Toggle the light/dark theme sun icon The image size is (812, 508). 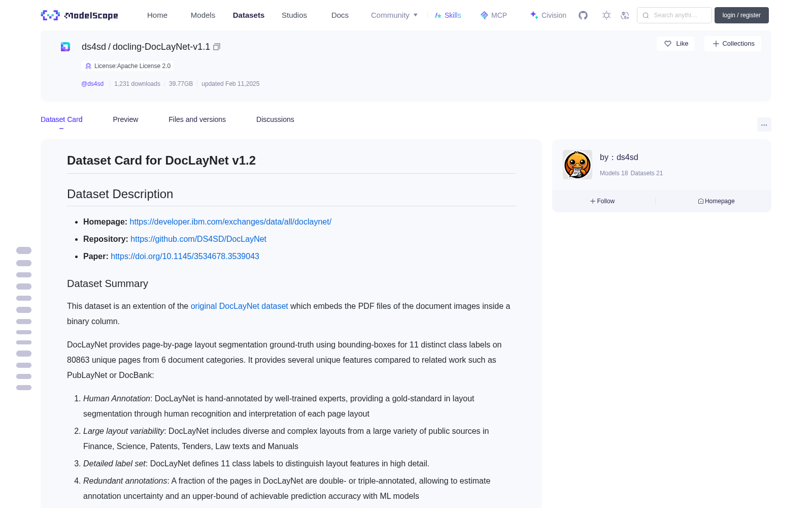[606, 15]
